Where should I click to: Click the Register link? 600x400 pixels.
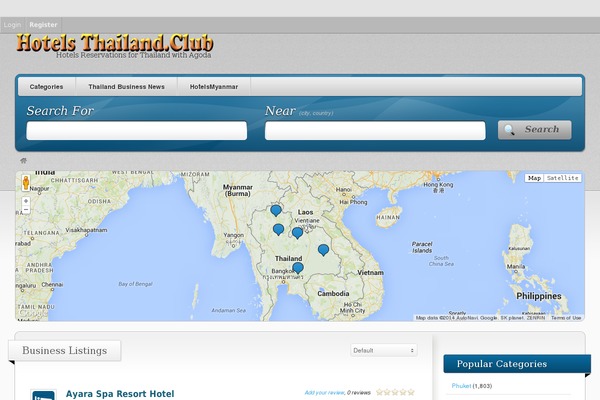pyautogui.click(x=43, y=25)
